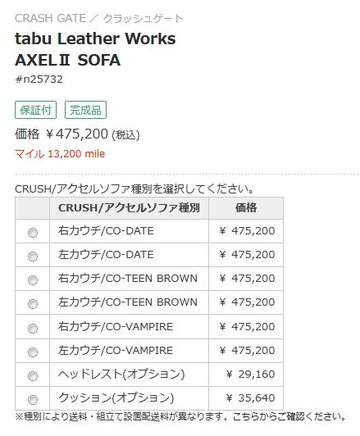Select the ヘッドレスト(オプション) radio button

tap(33, 376)
